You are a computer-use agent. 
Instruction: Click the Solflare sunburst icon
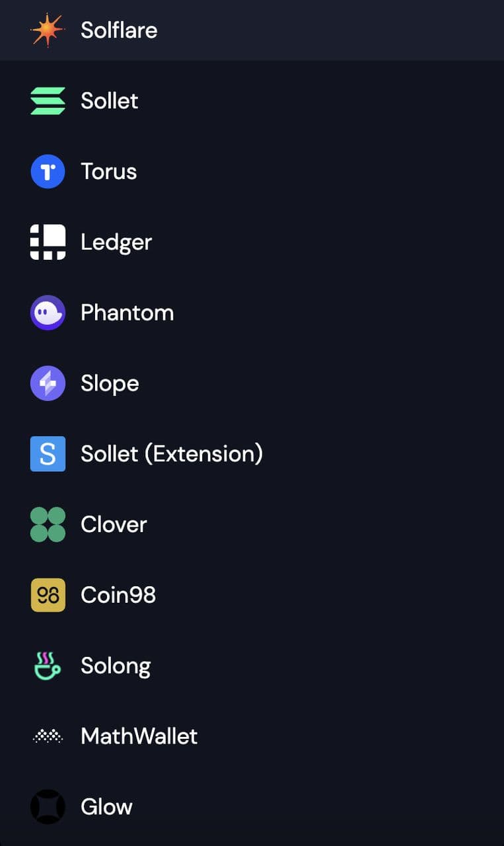48,30
